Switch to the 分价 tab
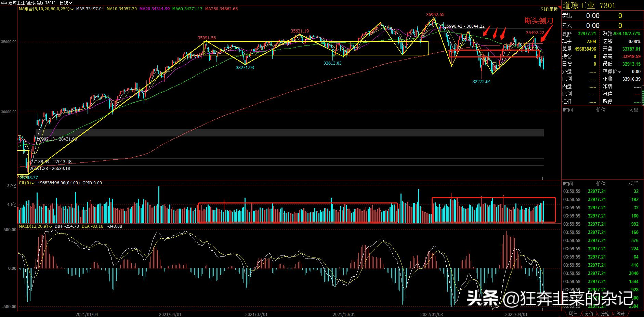 (589, 314)
